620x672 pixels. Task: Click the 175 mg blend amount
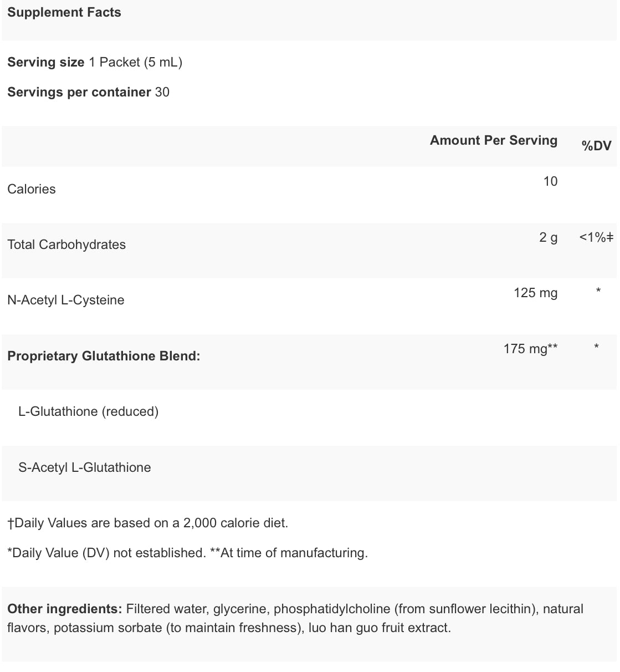pyautogui.click(x=530, y=349)
